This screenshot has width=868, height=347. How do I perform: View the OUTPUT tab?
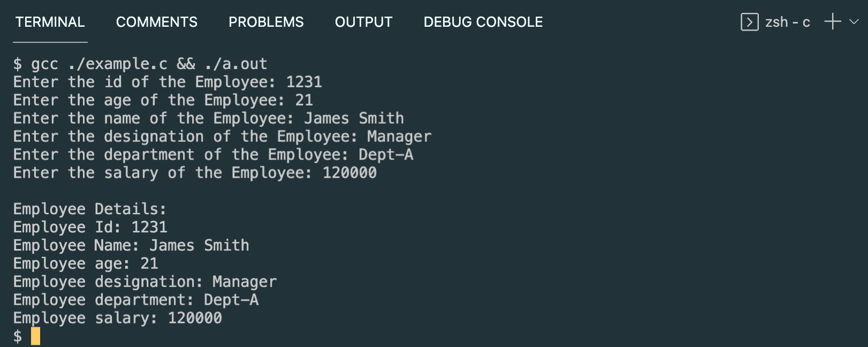click(363, 22)
